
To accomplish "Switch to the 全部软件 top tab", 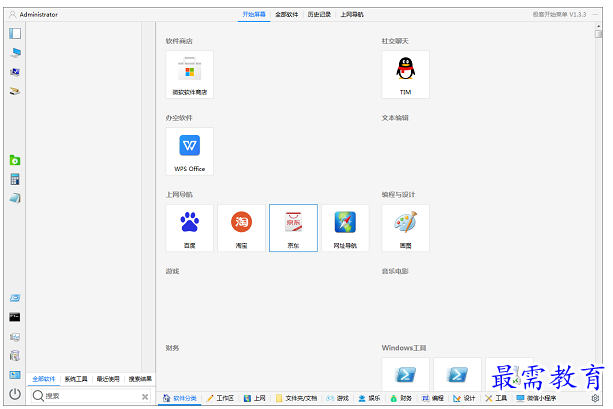I will tap(287, 14).
